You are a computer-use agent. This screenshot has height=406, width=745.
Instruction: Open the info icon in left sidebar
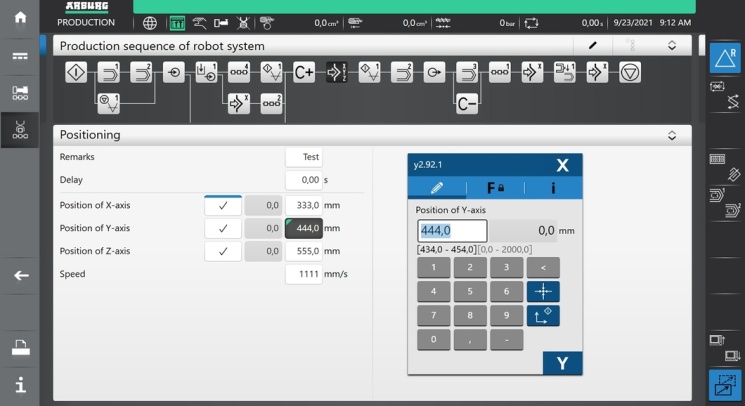pyautogui.click(x=20, y=384)
